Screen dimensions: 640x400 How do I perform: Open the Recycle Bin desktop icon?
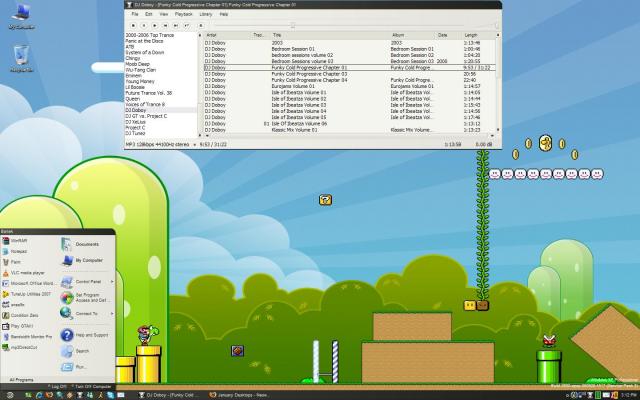pos(21,59)
